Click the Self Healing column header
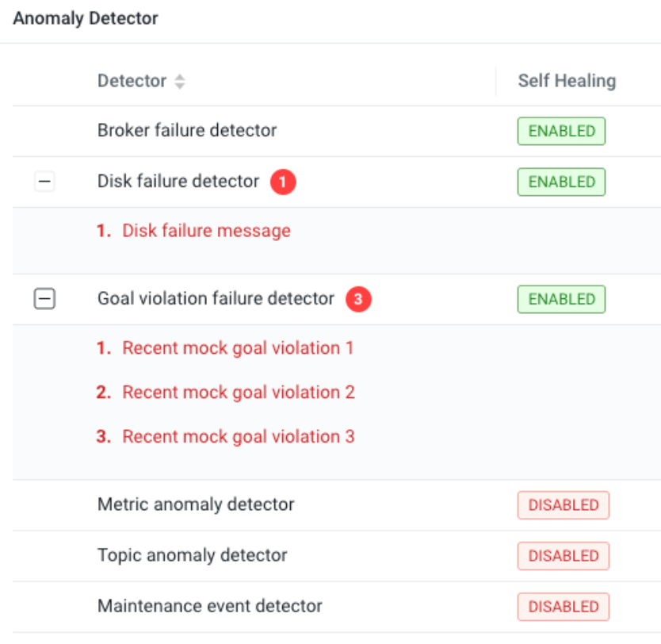Image resolution: width=661 pixels, height=644 pixels. (567, 81)
